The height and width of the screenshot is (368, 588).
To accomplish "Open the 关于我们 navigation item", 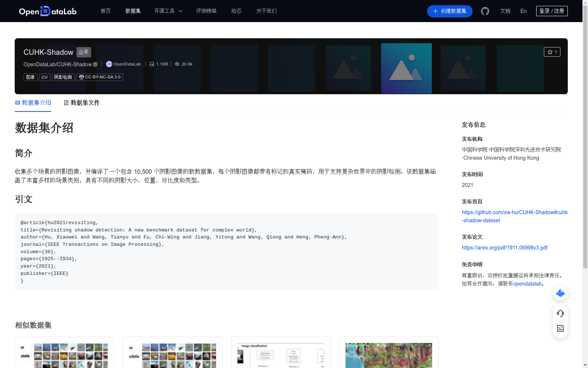I will tap(266, 11).
